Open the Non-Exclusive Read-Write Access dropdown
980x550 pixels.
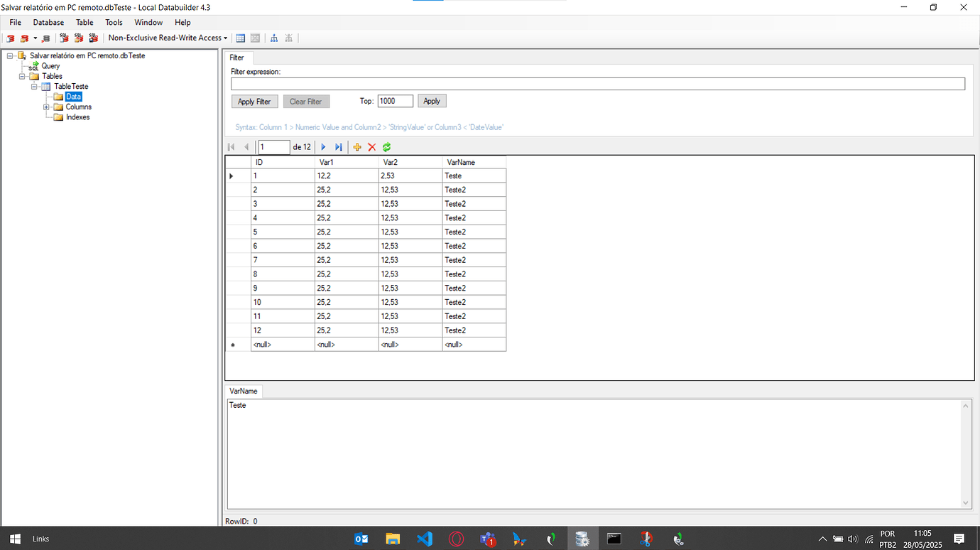(168, 38)
